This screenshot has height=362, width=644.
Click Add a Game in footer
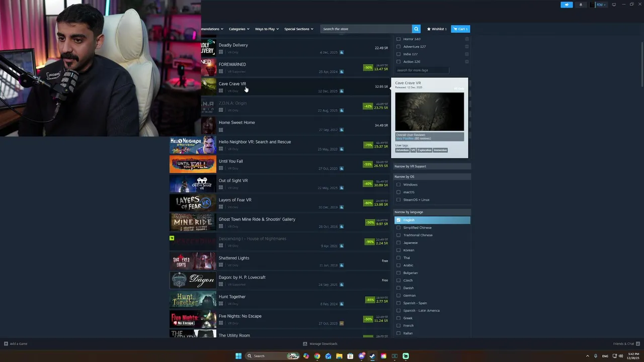pos(16,344)
